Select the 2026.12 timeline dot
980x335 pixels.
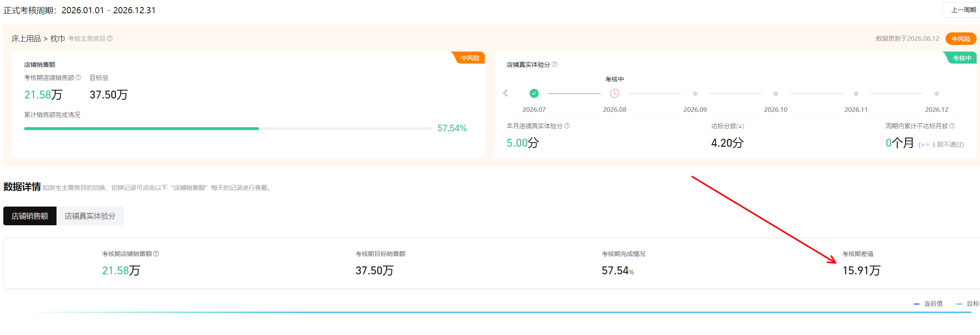click(937, 94)
